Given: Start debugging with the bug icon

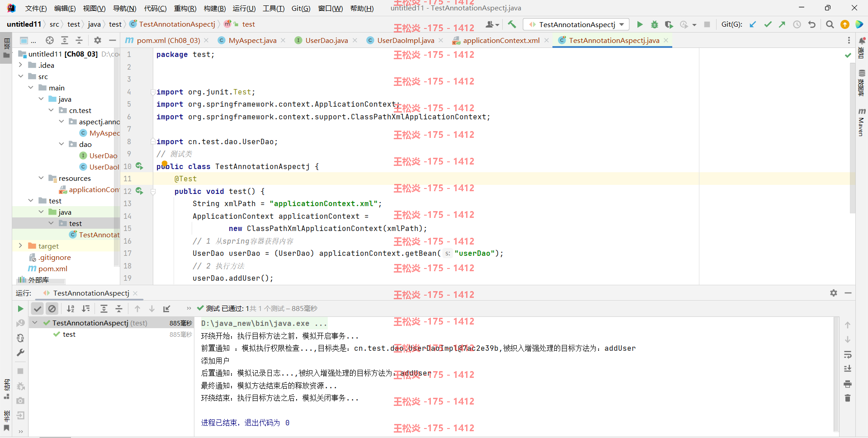Looking at the screenshot, I should tap(654, 24).
